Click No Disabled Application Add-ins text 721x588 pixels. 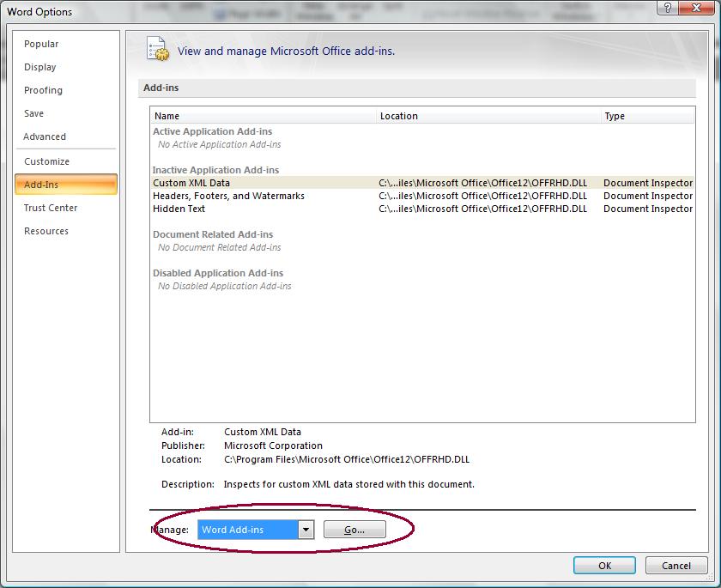click(x=224, y=286)
